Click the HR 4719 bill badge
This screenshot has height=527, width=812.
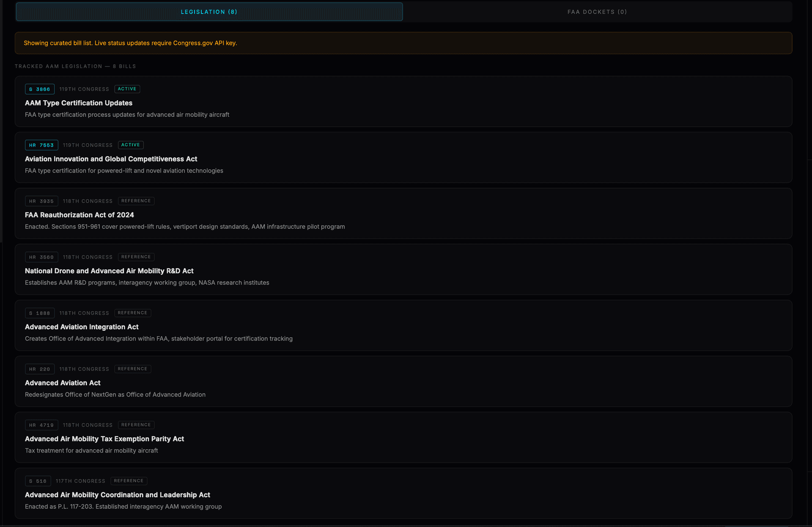point(41,425)
